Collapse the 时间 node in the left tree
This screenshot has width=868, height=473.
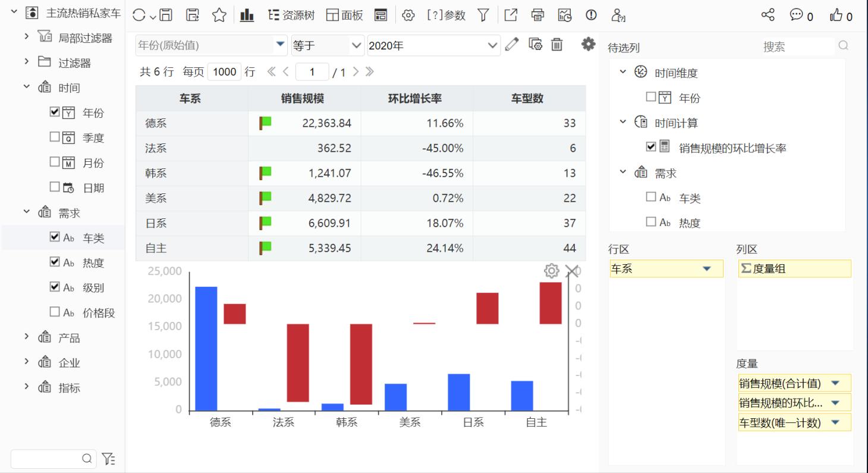26,87
